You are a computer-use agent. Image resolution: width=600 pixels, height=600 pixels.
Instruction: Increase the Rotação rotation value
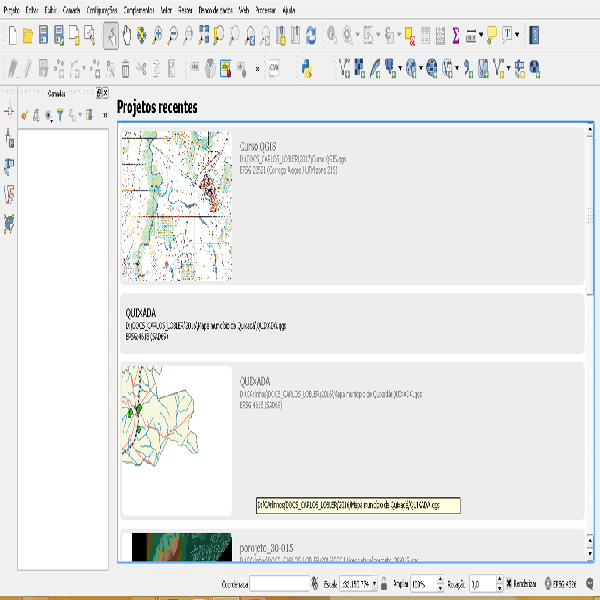pyautogui.click(x=499, y=579)
